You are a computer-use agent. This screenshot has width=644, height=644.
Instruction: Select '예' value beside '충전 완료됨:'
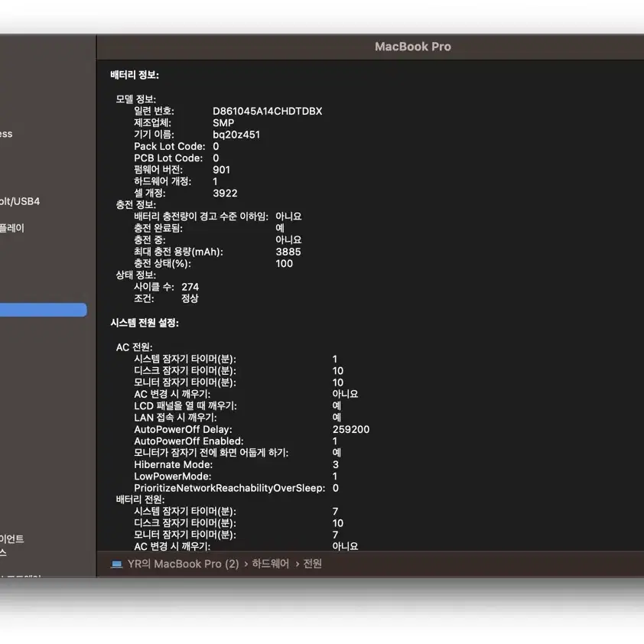coord(280,228)
